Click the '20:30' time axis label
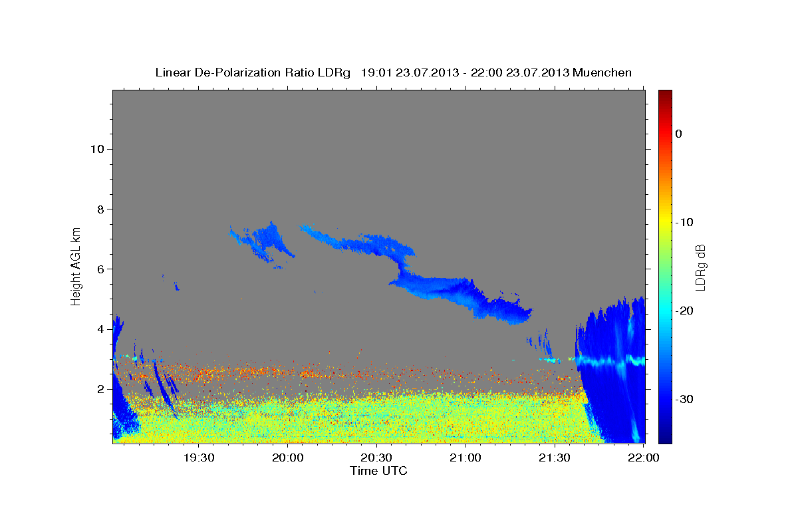This screenshot has height=532, width=798. (x=377, y=458)
